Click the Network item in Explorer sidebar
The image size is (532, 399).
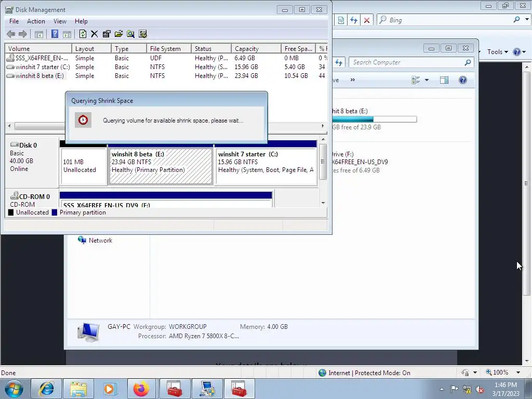[x=95, y=240]
